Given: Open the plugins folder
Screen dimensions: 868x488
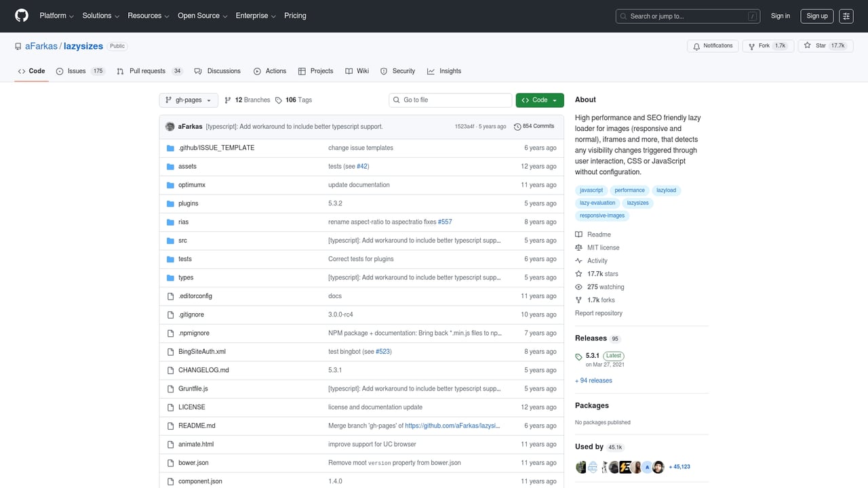Looking at the screenshot, I should 188,203.
